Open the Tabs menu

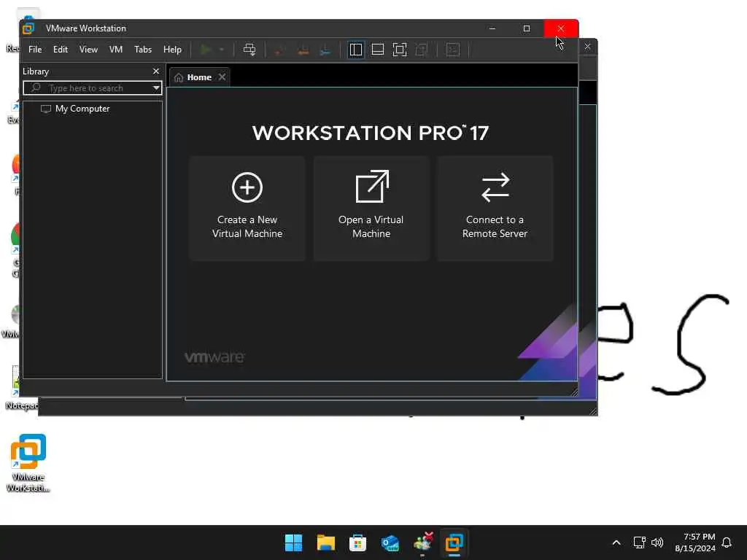click(x=143, y=50)
